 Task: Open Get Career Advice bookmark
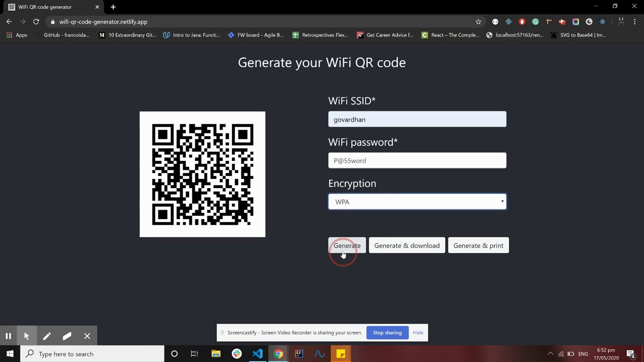385,35
